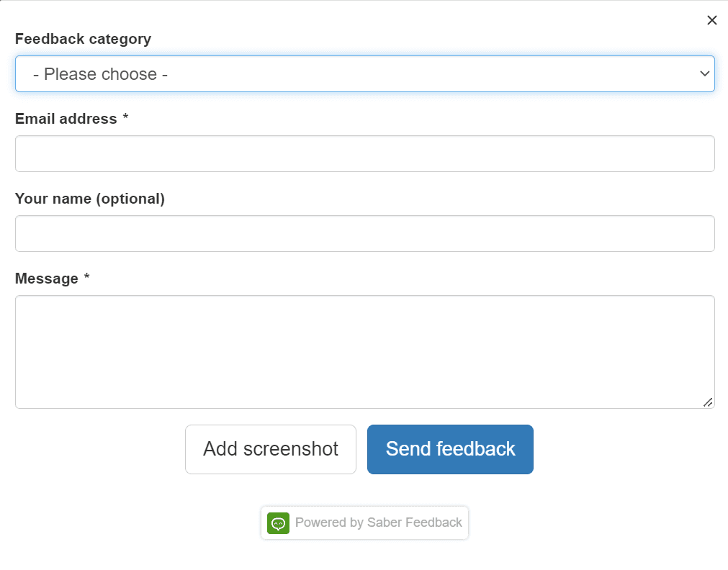
Task: Click the Saber Feedback green chat logo
Action: point(278,523)
